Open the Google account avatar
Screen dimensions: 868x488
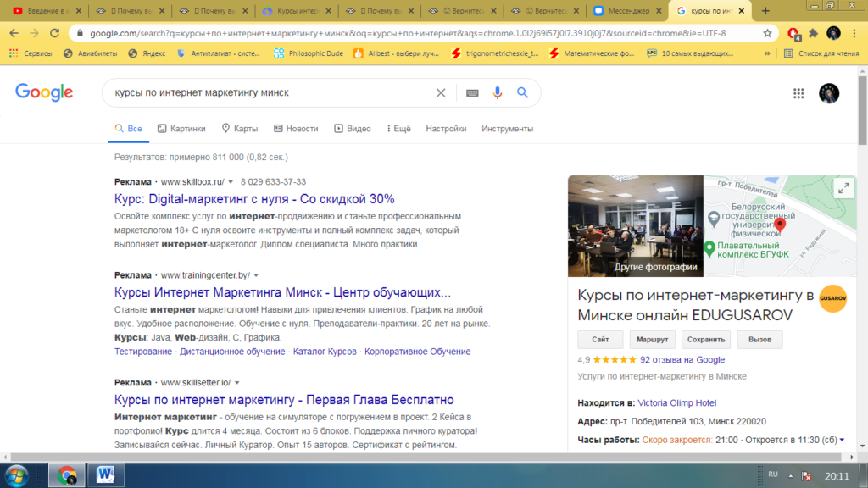(x=829, y=93)
